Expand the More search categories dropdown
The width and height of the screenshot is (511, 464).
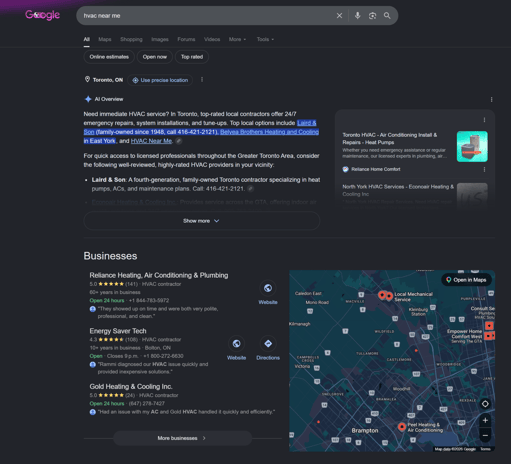pyautogui.click(x=237, y=39)
